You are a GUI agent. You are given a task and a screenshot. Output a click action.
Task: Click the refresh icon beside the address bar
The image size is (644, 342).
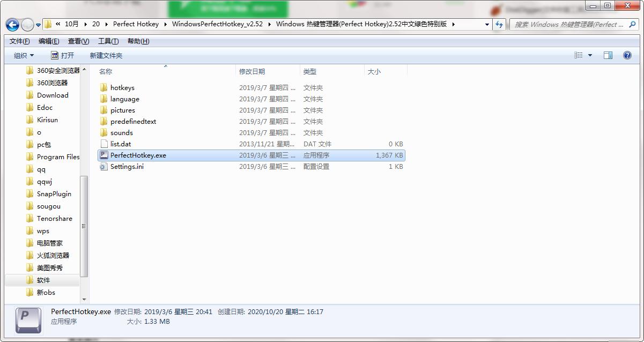pos(499,24)
